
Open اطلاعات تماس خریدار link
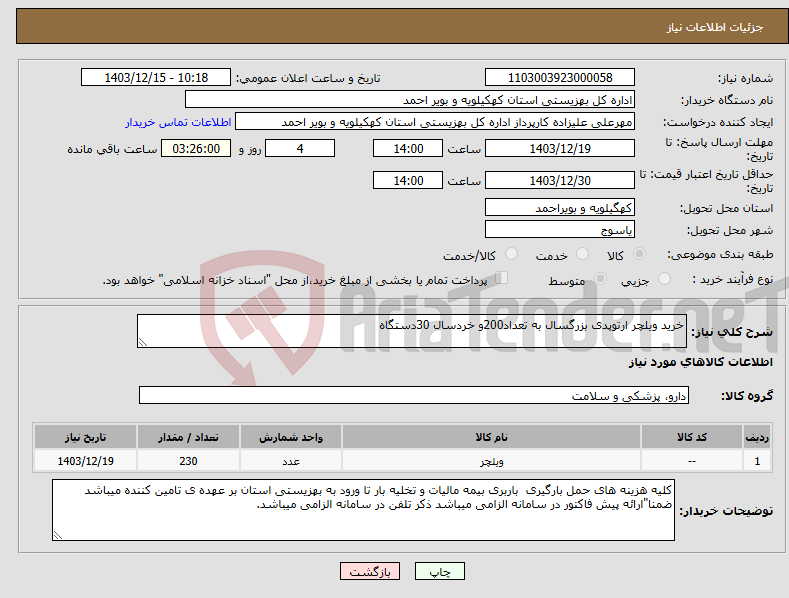[178, 122]
